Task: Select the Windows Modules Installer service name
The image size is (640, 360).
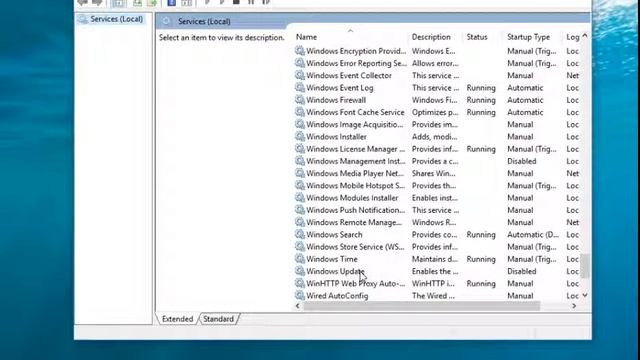Action: 352,198
